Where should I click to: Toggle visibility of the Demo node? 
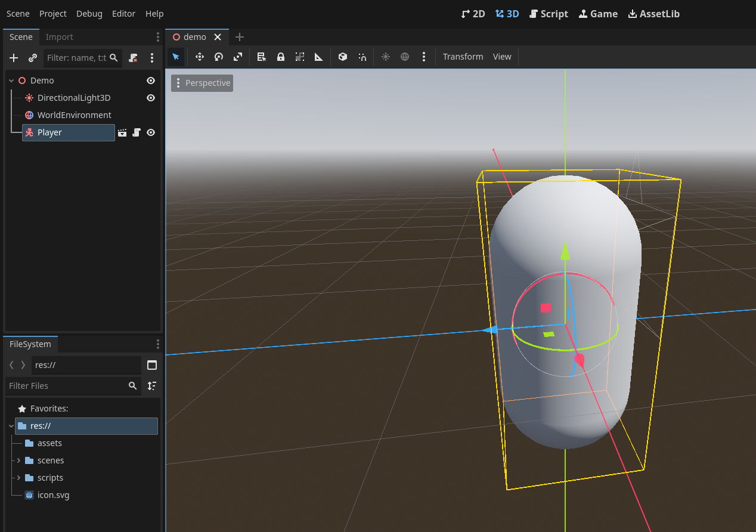tap(151, 81)
